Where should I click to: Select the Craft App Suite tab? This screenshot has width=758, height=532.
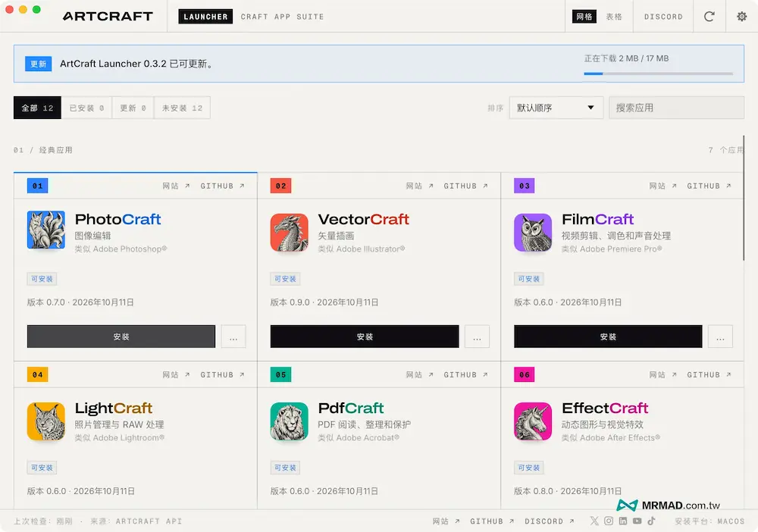point(282,17)
